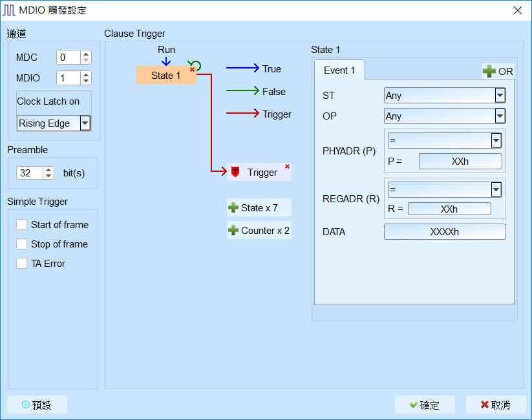The height and width of the screenshot is (420, 532).
Task: Click the green plus next to State x 7
Action: click(x=233, y=207)
